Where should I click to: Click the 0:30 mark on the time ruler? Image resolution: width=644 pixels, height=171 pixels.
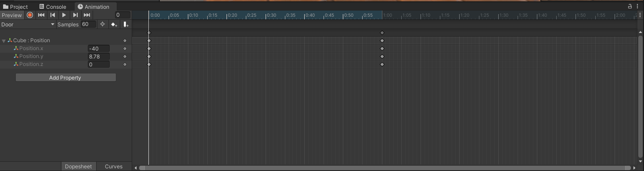[x=271, y=15]
